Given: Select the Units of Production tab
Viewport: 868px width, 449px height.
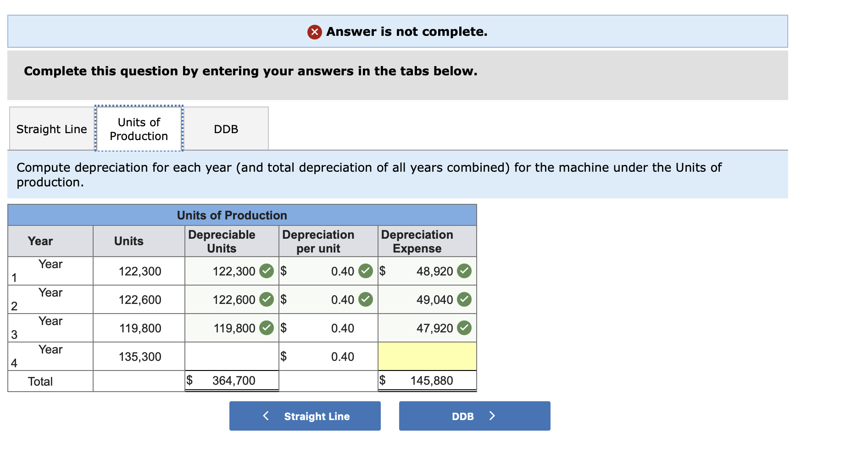Looking at the screenshot, I should [138, 129].
